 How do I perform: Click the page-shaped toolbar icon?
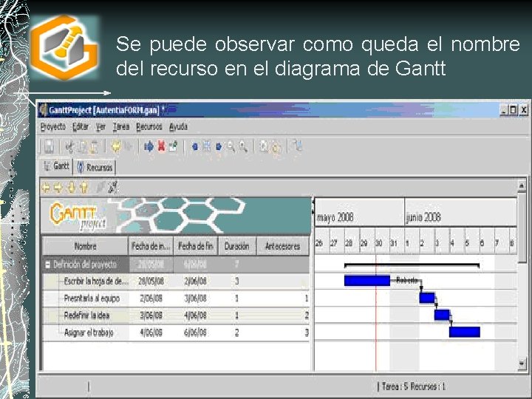click(x=264, y=146)
